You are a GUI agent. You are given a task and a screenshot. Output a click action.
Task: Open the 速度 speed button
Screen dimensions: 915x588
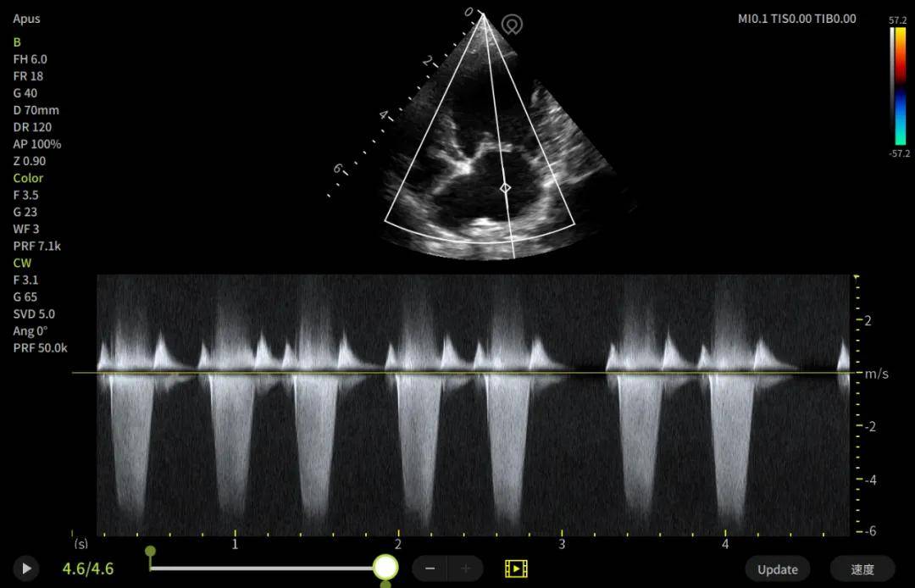[862, 569]
